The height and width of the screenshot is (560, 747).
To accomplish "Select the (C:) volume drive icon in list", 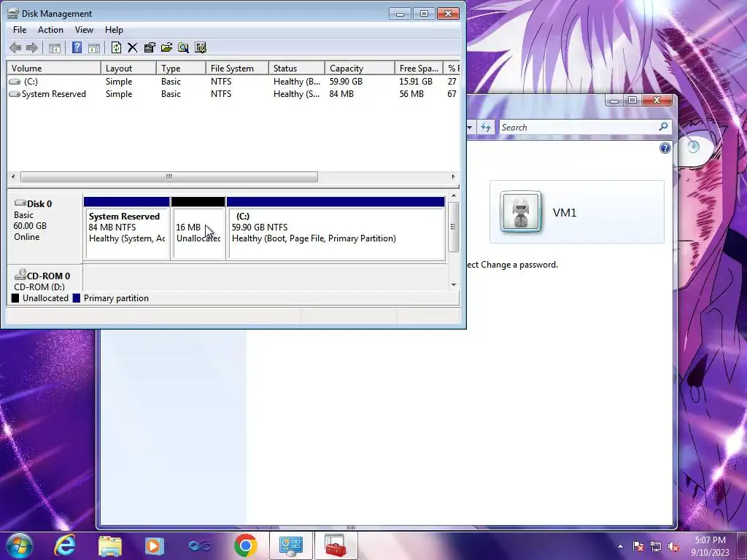I will pyautogui.click(x=15, y=82).
